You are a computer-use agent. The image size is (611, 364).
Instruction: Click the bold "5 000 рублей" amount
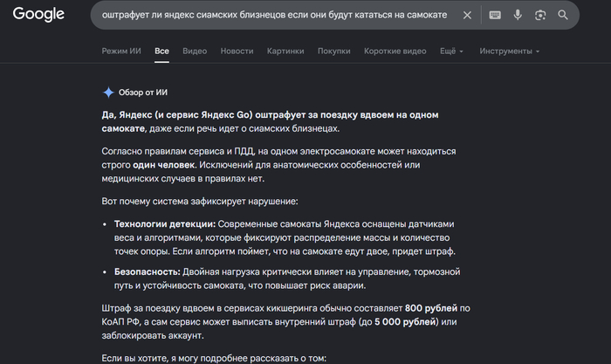tap(405, 322)
